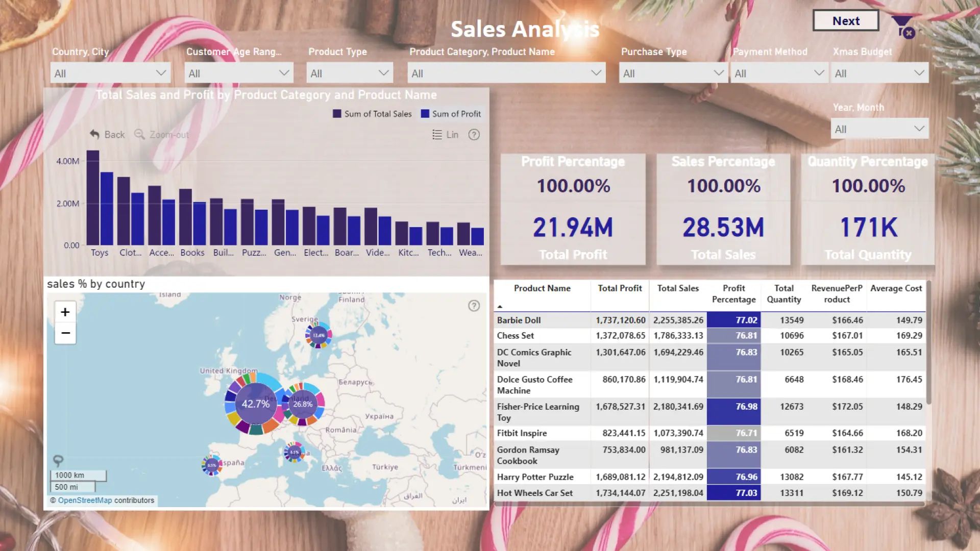Open the OpenStreetMap link

(x=85, y=500)
